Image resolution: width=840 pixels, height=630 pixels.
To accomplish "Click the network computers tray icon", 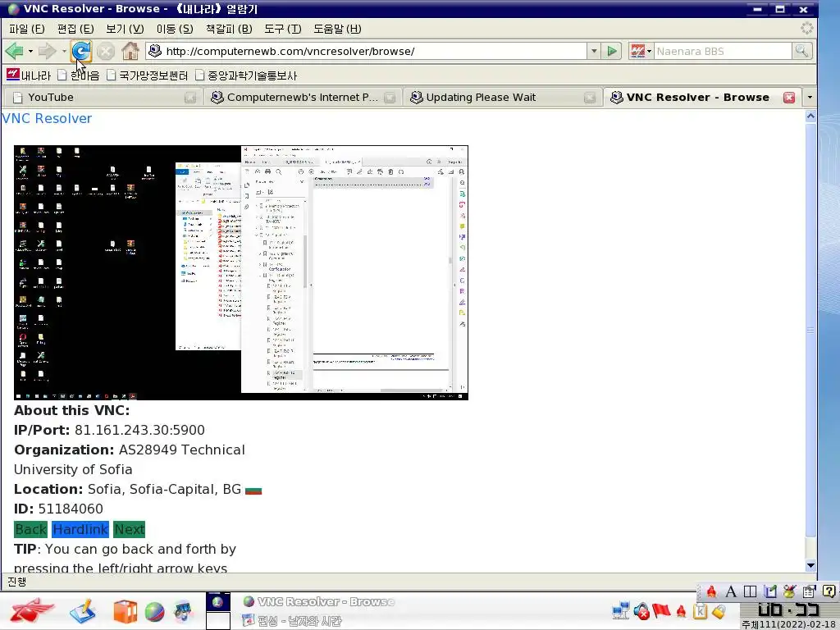I will (x=621, y=610).
